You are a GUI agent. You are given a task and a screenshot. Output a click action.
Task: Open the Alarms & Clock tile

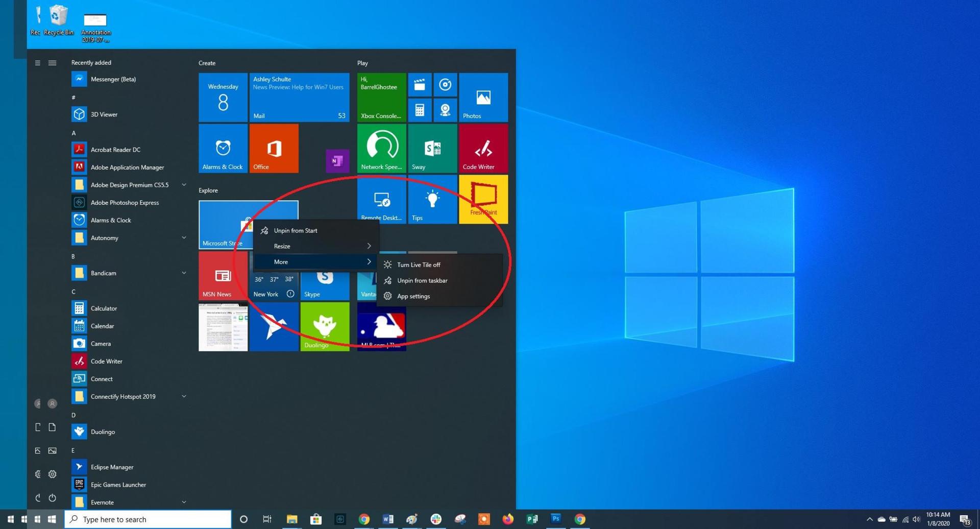click(223, 148)
